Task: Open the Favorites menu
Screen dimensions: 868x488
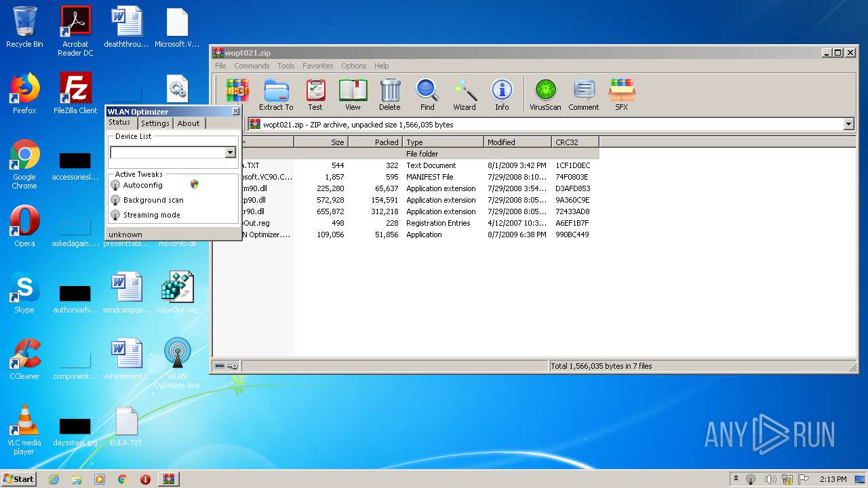Action: tap(318, 66)
